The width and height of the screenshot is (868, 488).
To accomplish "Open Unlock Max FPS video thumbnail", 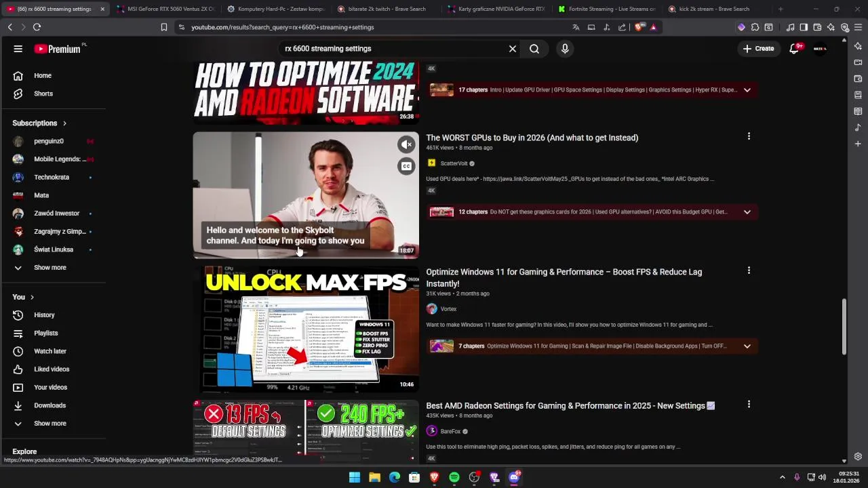I will (x=306, y=329).
